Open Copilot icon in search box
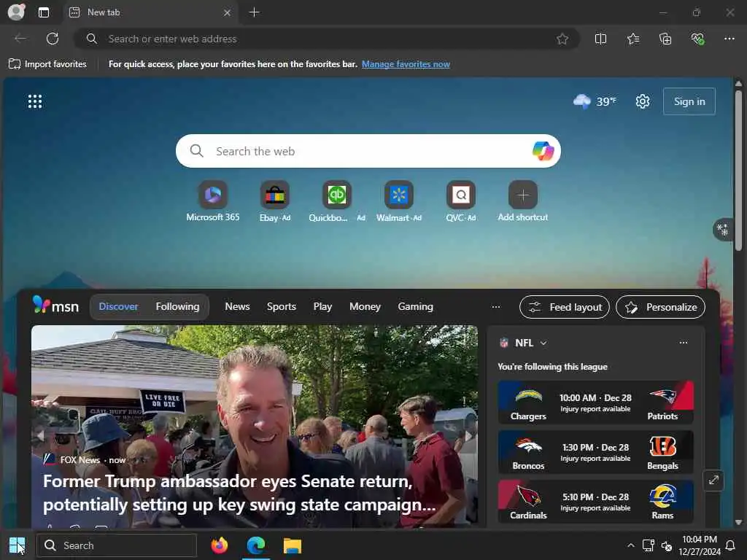 543,151
